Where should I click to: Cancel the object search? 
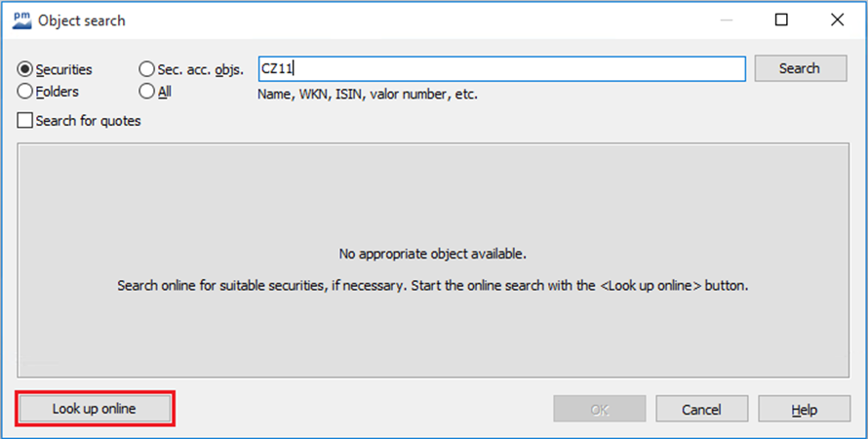[x=701, y=409]
